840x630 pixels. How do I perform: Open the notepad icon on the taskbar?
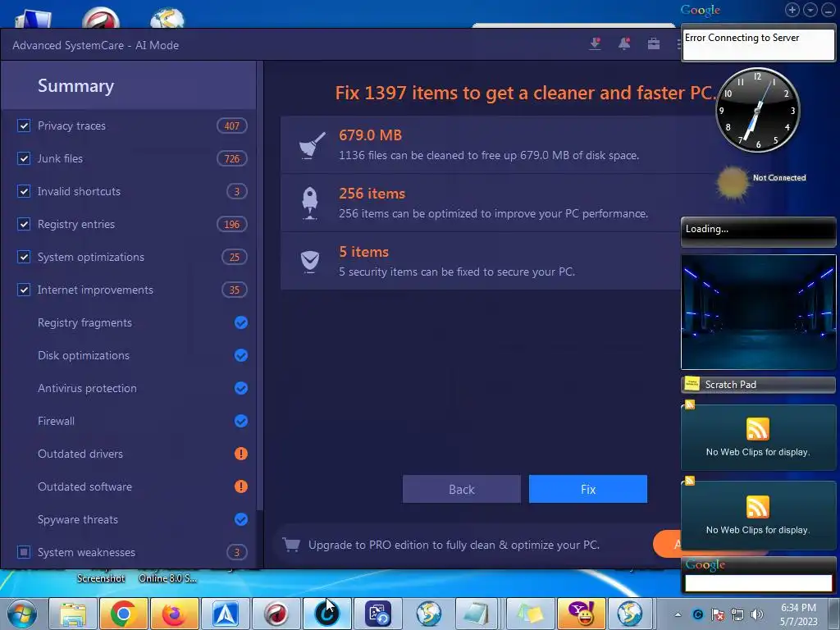click(x=477, y=614)
